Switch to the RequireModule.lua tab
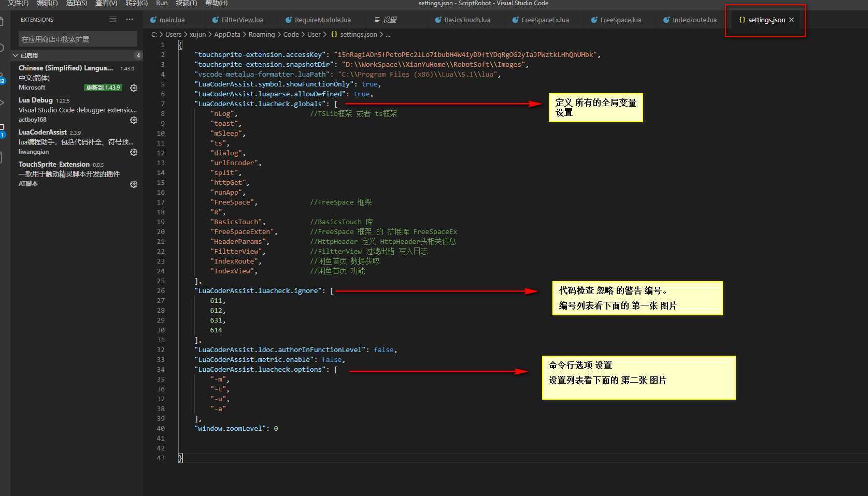 322,20
